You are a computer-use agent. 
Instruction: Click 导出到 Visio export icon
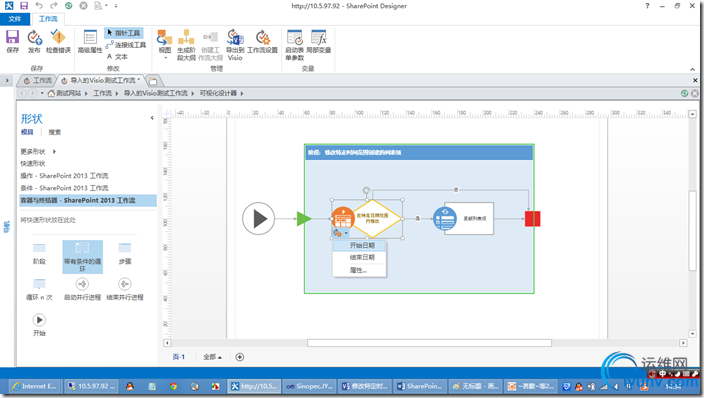[235, 44]
